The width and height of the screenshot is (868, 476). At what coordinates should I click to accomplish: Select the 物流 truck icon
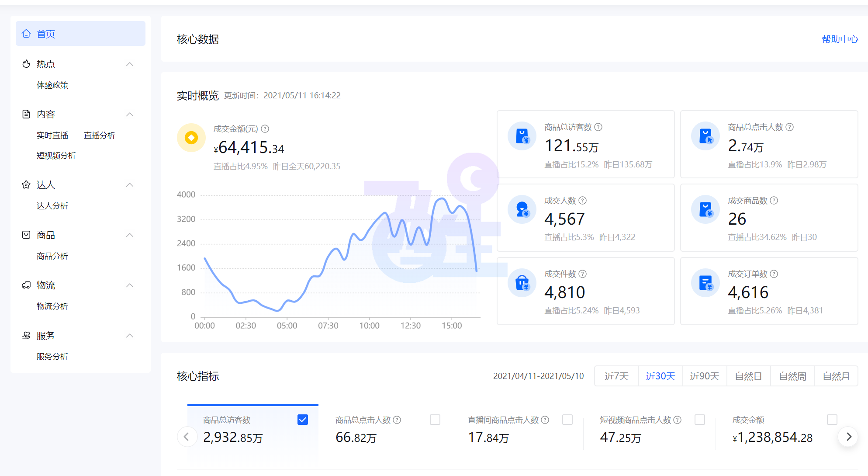click(26, 285)
